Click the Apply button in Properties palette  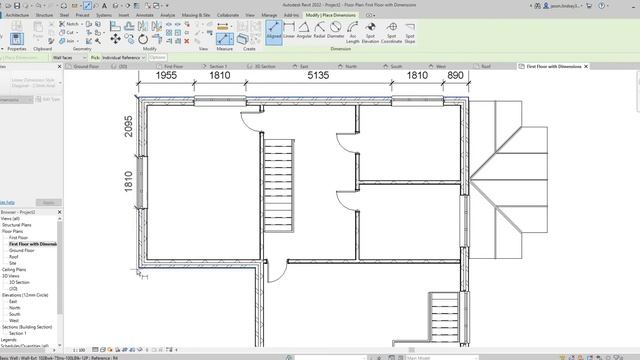click(x=49, y=202)
